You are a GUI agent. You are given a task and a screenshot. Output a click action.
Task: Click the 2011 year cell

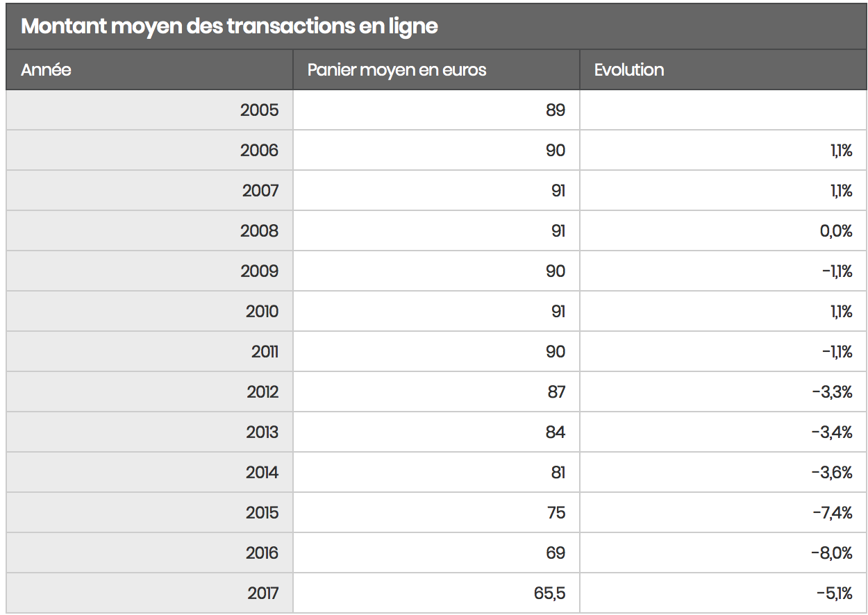coord(149,351)
